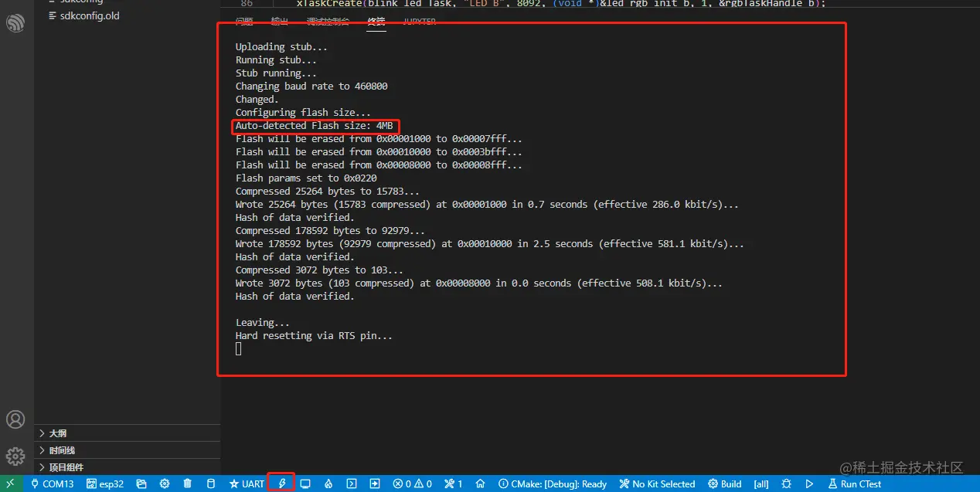This screenshot has height=492, width=980.
Task: Change the esp32 target device
Action: point(105,484)
